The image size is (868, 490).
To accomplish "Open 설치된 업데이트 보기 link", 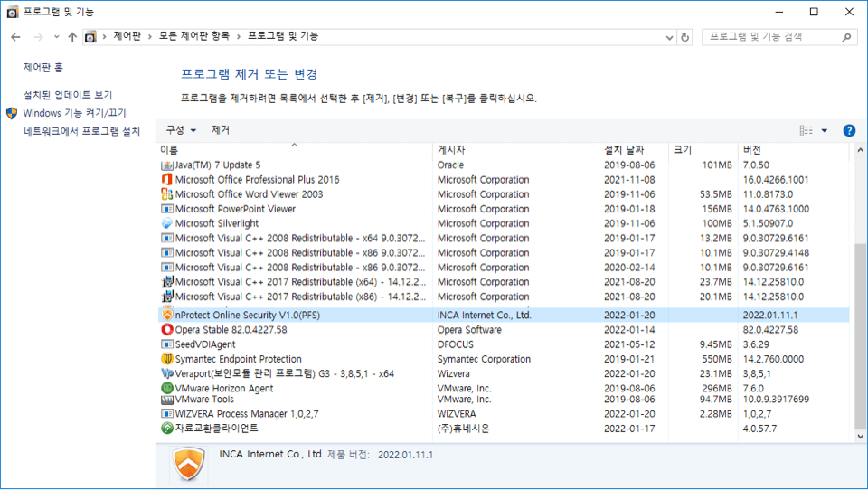I will tap(68, 95).
